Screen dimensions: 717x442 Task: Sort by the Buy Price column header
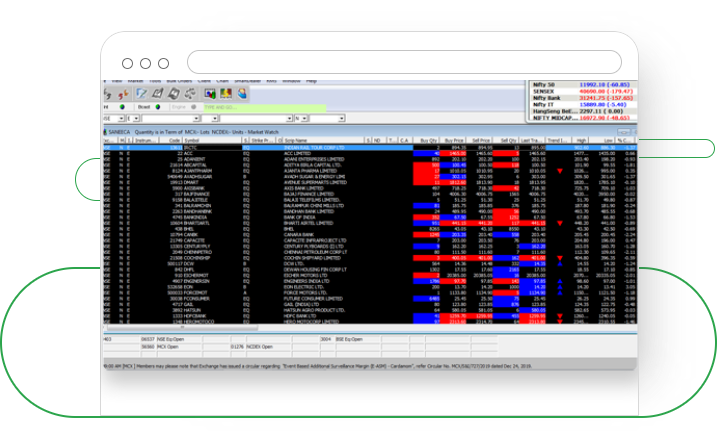click(453, 140)
